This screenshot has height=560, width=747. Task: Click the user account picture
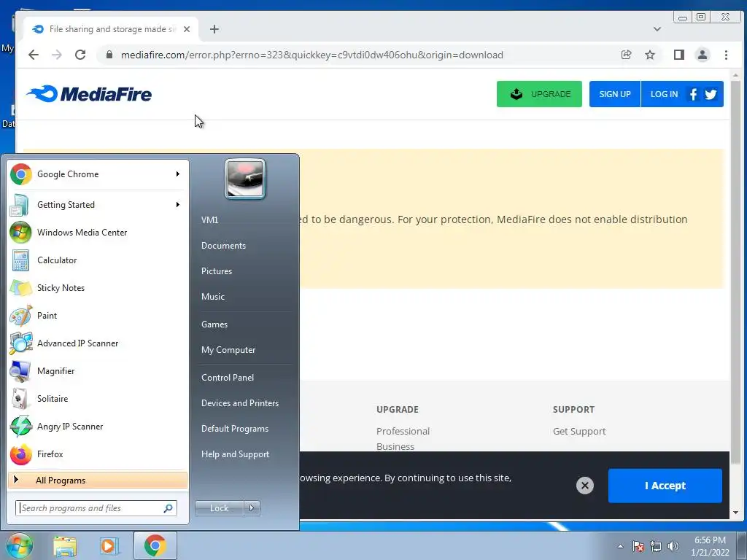pos(245,179)
